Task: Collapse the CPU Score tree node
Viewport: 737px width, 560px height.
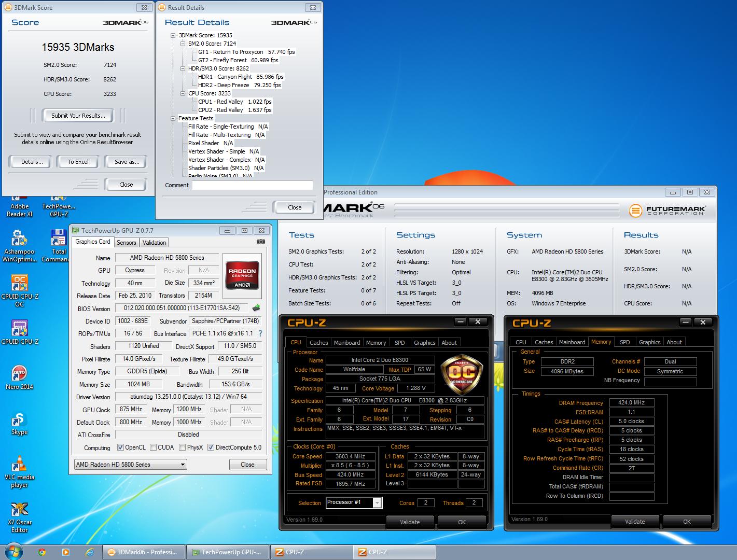Action: click(x=183, y=93)
